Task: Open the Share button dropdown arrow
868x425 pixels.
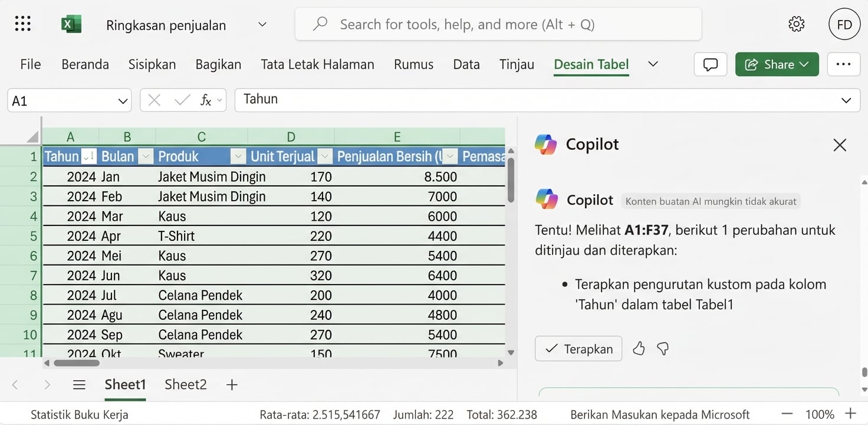Action: click(805, 64)
